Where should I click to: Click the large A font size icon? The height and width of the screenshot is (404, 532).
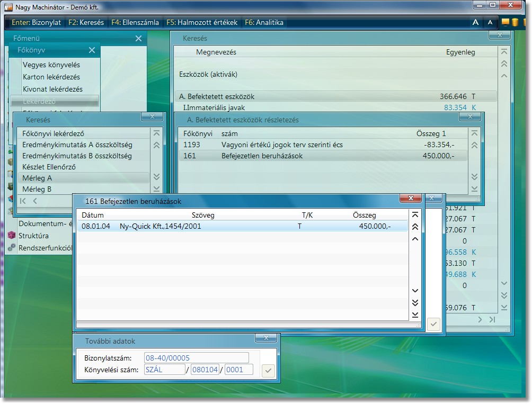tap(475, 22)
